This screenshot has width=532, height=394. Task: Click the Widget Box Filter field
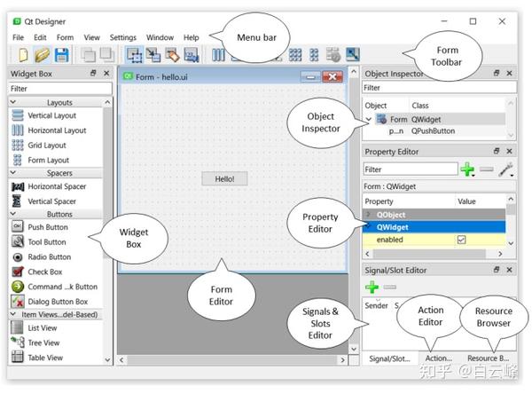(60, 89)
